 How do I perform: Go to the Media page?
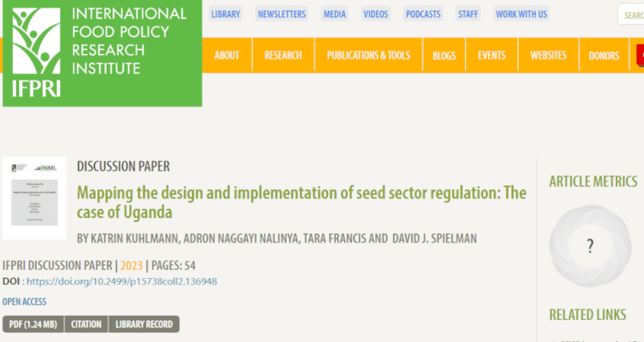[x=334, y=14]
